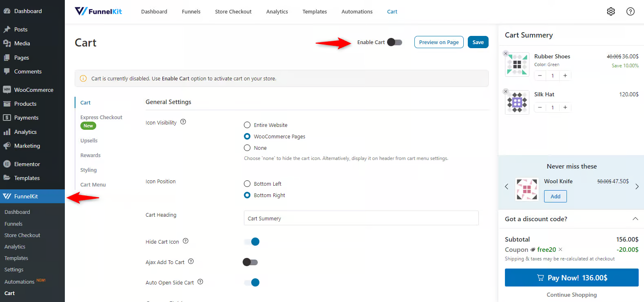
Task: Open the help question mark icon
Action: (630, 11)
